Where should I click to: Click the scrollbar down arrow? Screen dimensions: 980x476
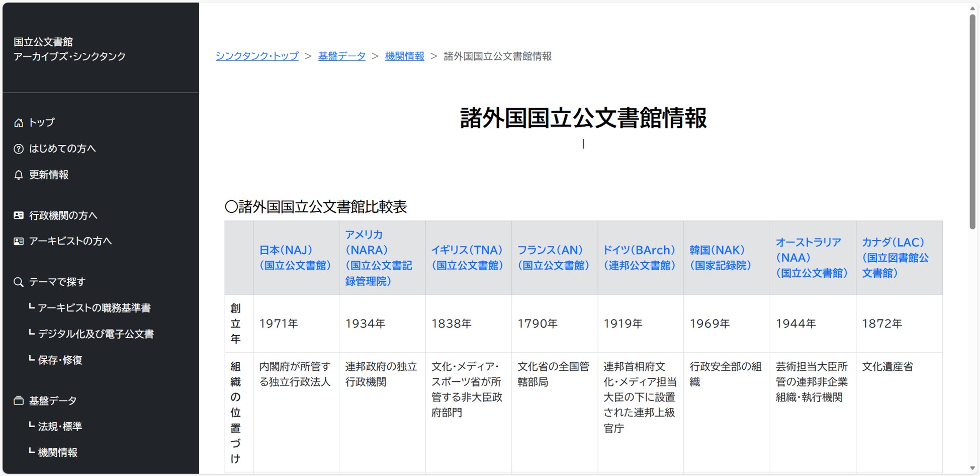coord(972,468)
